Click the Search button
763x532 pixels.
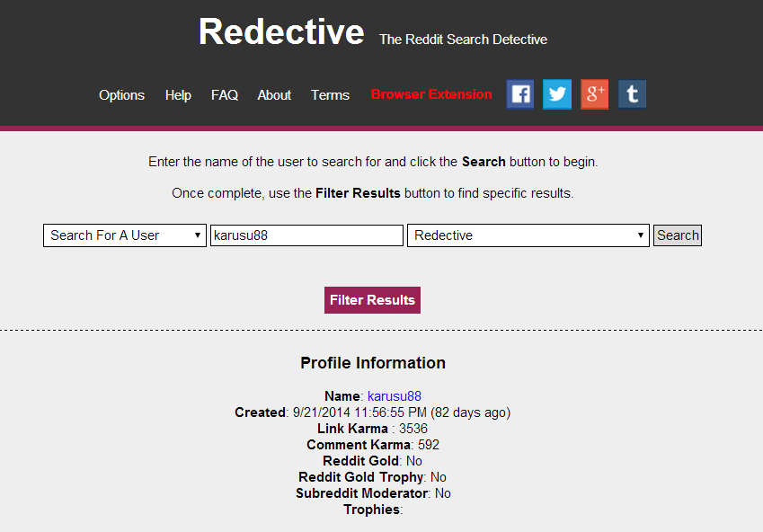pyautogui.click(x=678, y=235)
